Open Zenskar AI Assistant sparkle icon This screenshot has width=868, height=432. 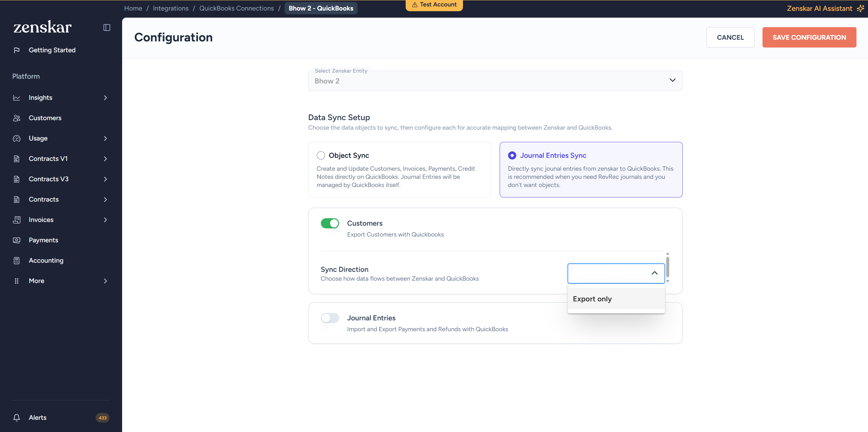coord(860,8)
